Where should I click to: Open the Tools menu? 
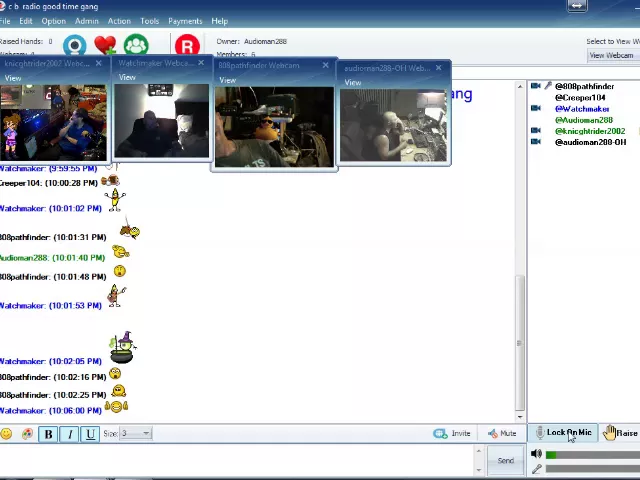149,21
